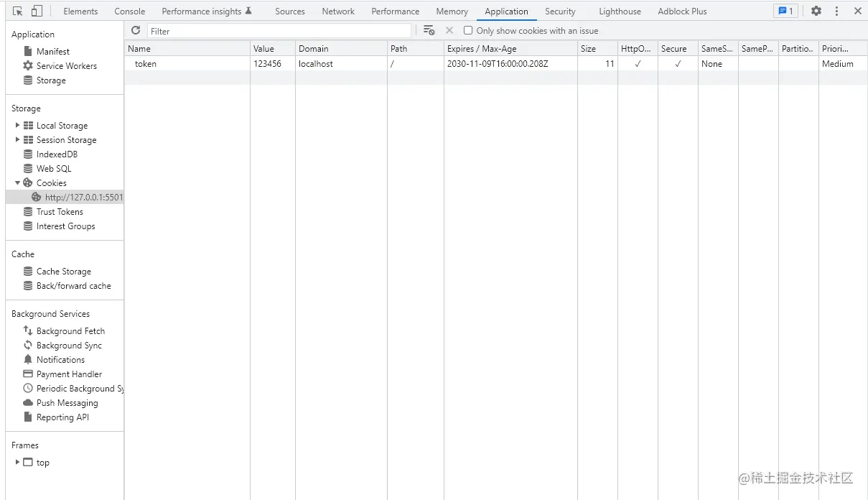
Task: Click the Background Sync icon
Action: pos(28,345)
